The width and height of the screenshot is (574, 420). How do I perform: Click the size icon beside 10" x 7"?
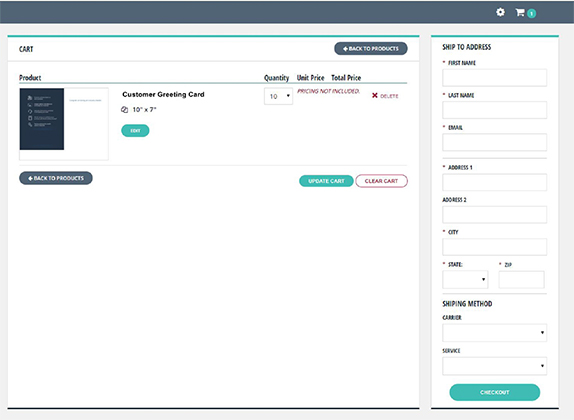click(x=124, y=109)
